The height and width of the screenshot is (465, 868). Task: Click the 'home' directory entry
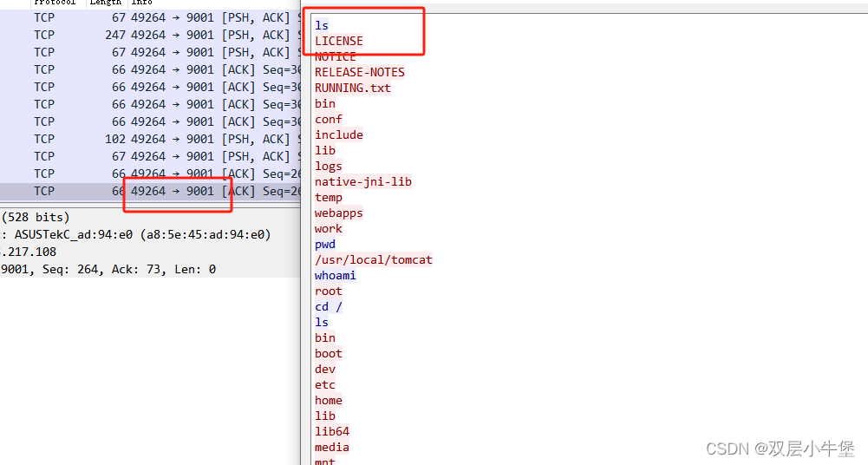(x=329, y=400)
